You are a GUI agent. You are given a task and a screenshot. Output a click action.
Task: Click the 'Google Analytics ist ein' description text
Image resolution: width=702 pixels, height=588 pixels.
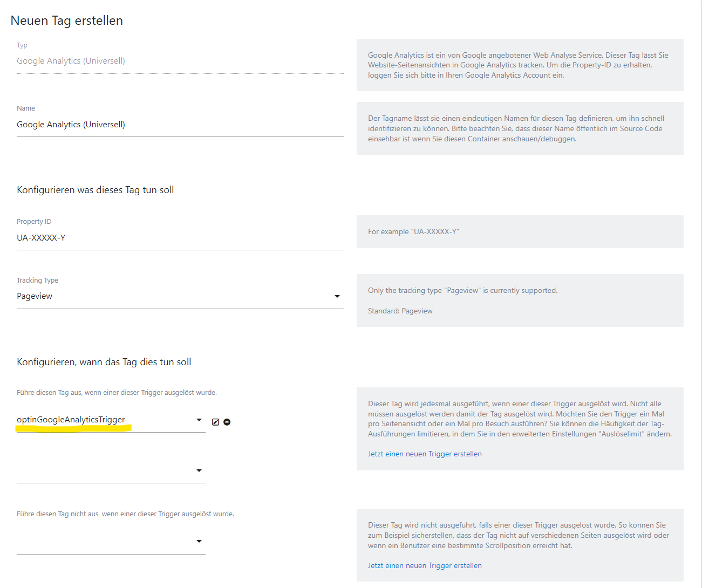click(x=518, y=65)
